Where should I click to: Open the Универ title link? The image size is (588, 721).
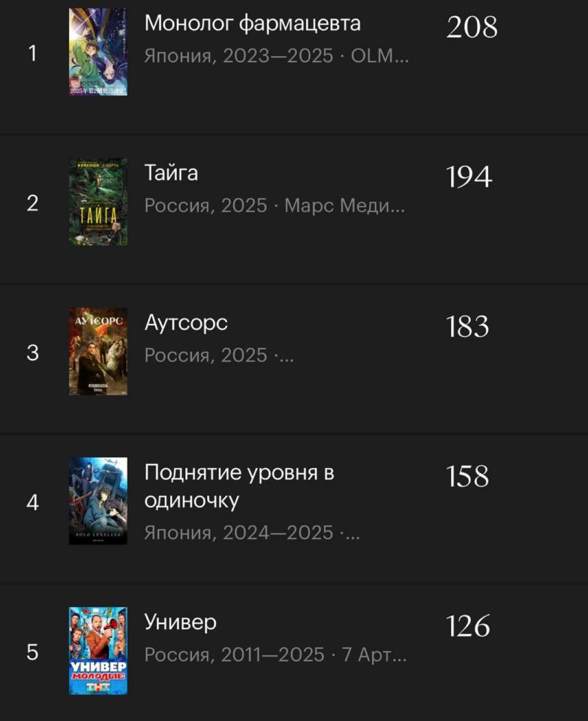[180, 622]
